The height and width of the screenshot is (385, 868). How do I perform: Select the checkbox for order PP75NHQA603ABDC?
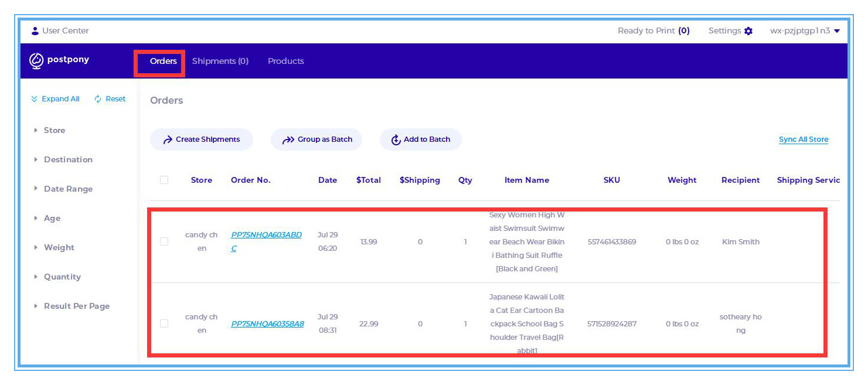164,241
